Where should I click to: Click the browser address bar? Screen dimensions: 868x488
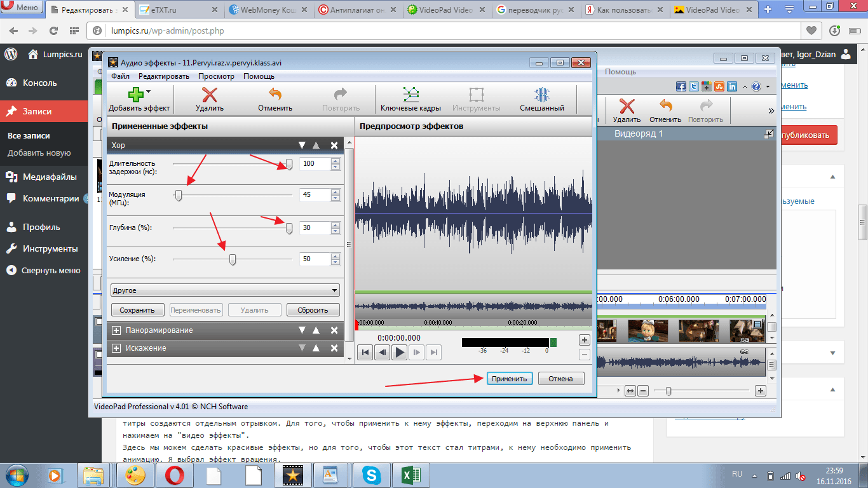click(445, 30)
